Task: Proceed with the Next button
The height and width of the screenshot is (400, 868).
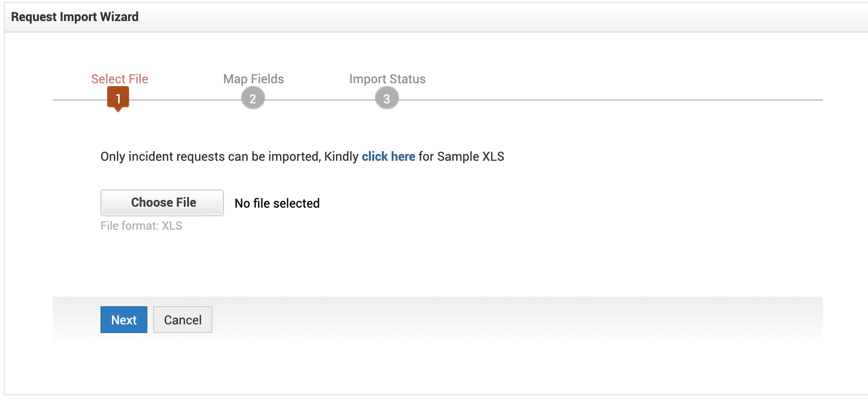Action: [124, 320]
